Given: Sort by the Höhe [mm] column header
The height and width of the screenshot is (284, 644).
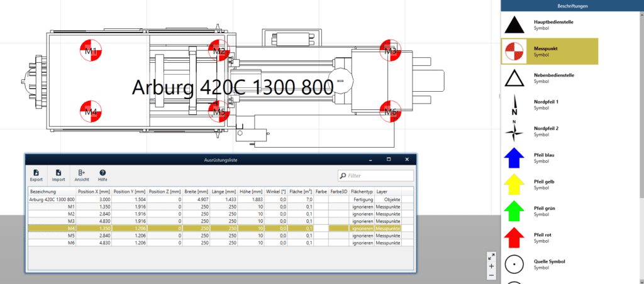Looking at the screenshot, I should pyautogui.click(x=252, y=192).
